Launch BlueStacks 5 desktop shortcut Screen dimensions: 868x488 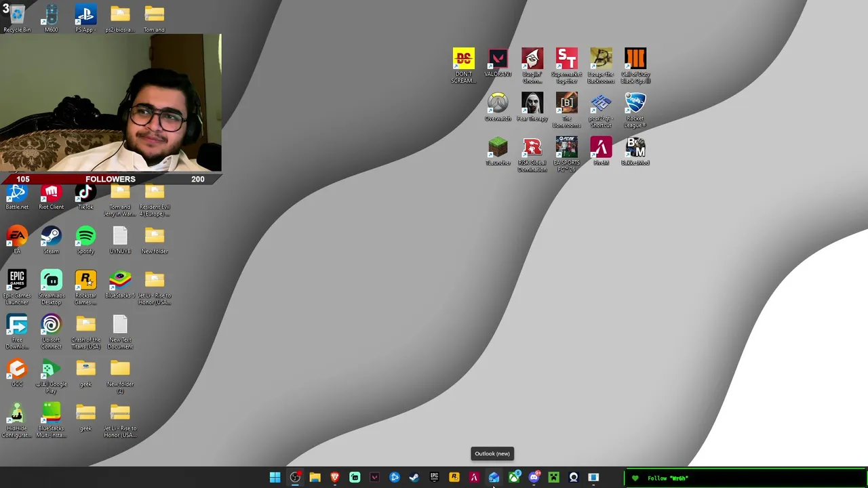point(120,285)
